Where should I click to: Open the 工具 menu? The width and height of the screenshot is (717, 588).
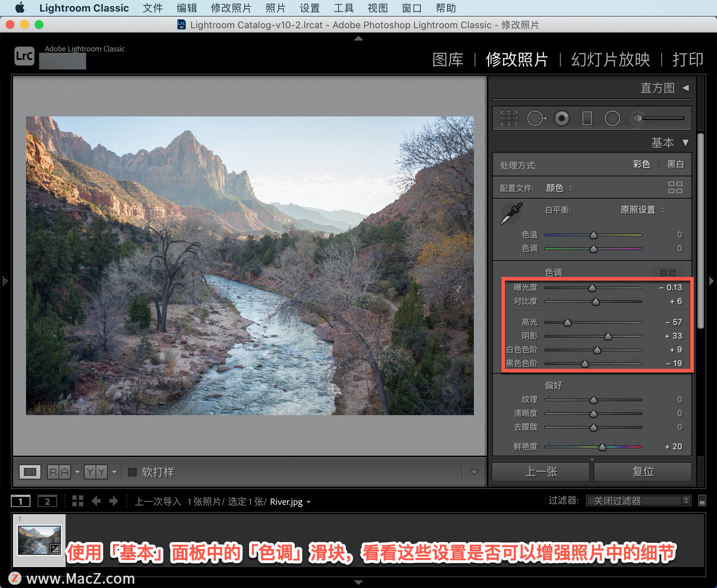344,8
